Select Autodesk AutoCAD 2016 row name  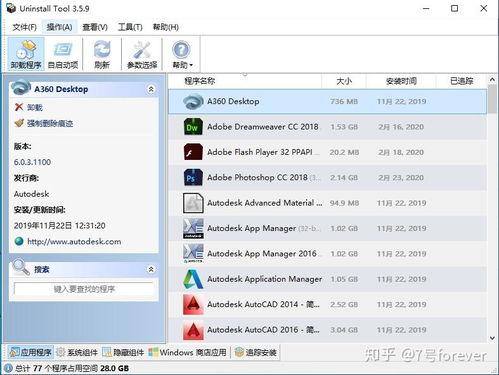pos(263,330)
